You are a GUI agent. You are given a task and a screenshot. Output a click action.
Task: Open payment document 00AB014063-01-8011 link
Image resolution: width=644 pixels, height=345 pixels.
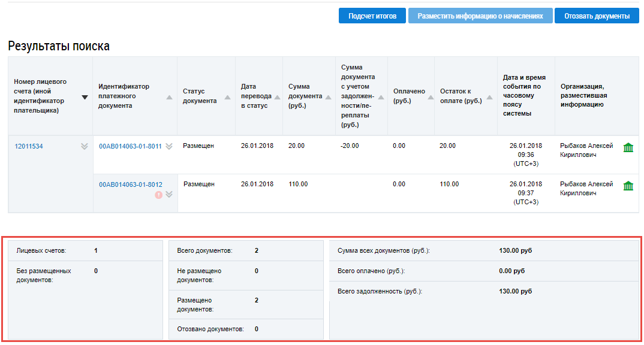point(130,146)
